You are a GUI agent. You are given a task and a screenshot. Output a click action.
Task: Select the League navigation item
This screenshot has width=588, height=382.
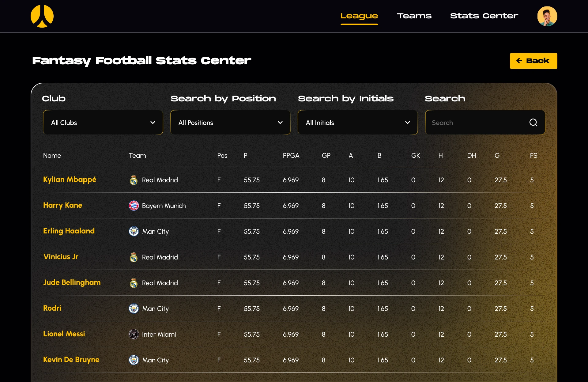[x=359, y=16]
